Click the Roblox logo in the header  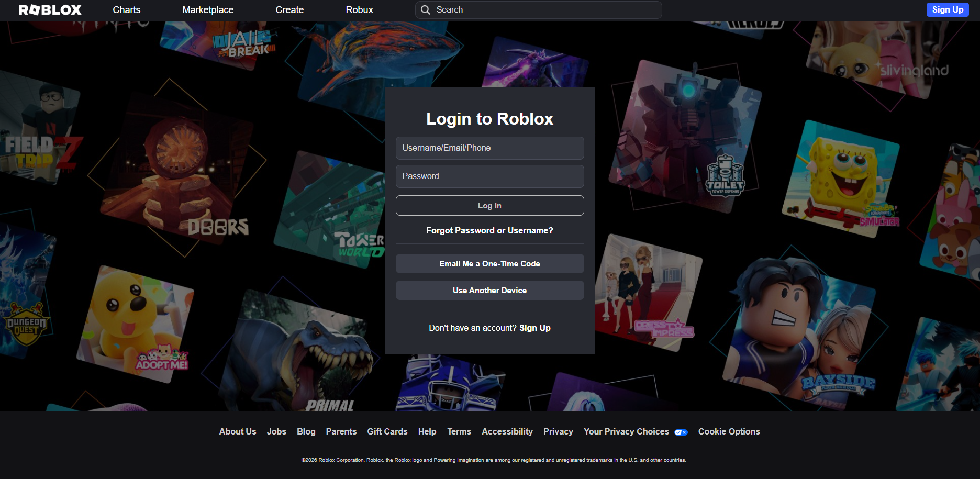tap(50, 10)
